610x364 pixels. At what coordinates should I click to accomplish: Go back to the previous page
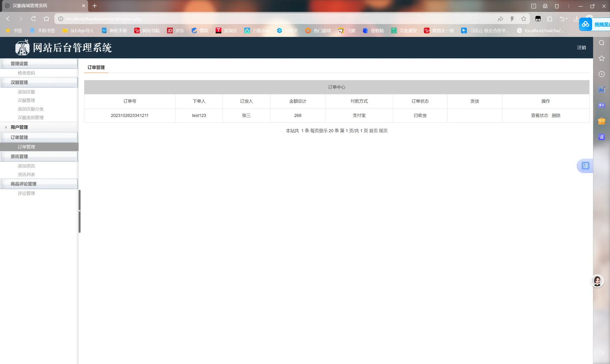pos(8,19)
